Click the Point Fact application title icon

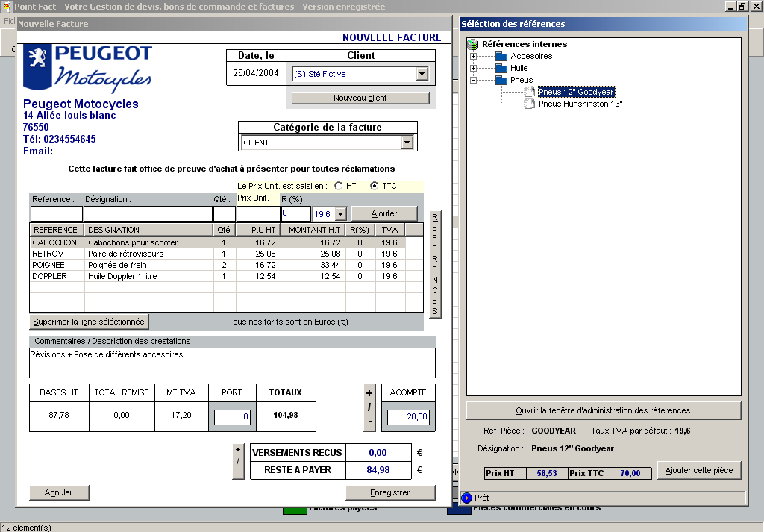[7, 7]
